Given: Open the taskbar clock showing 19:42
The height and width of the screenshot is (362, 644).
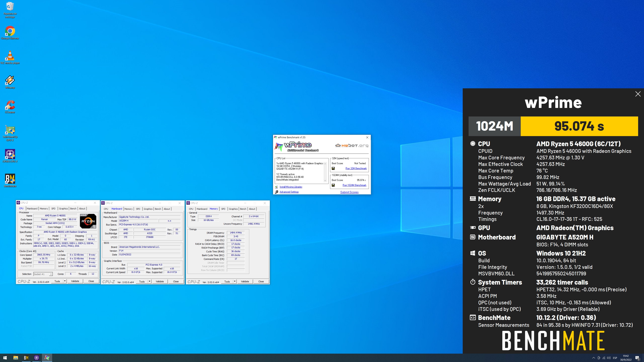Looking at the screenshot, I should click(626, 358).
